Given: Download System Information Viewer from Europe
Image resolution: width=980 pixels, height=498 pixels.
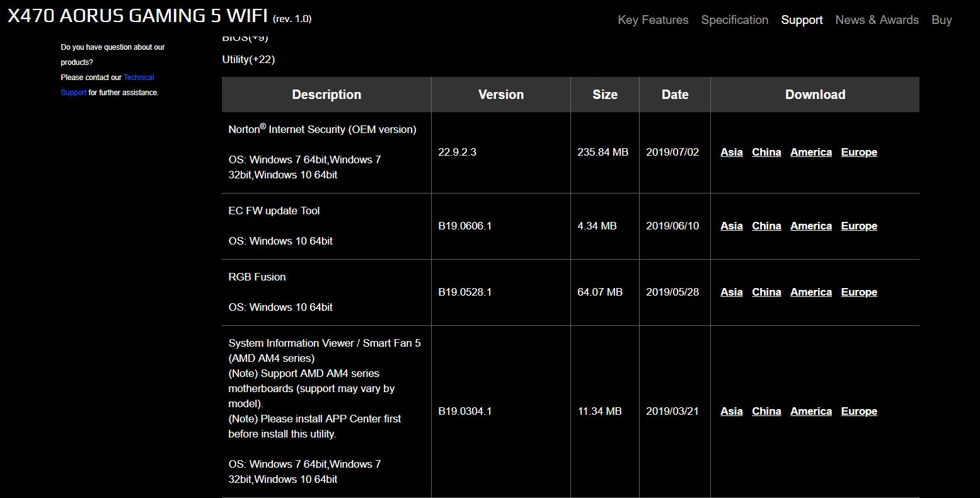Looking at the screenshot, I should 859,411.
